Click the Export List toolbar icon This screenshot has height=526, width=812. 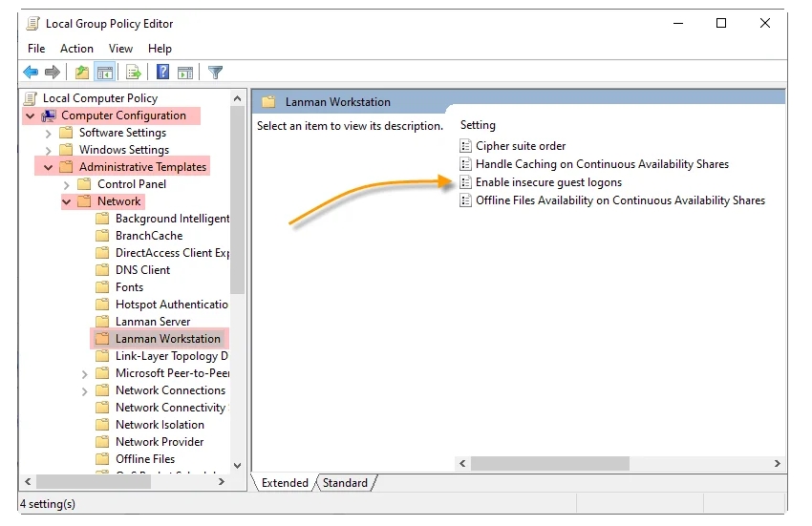click(x=134, y=73)
